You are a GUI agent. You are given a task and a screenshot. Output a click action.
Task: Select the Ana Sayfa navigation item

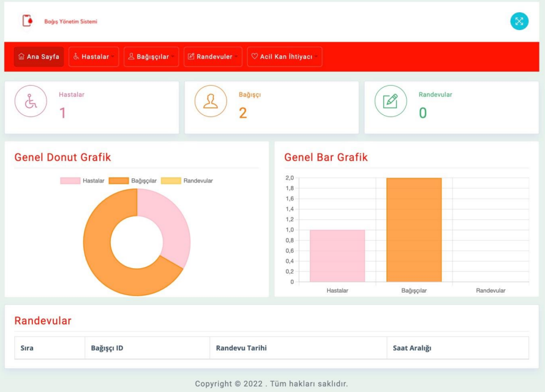point(39,56)
